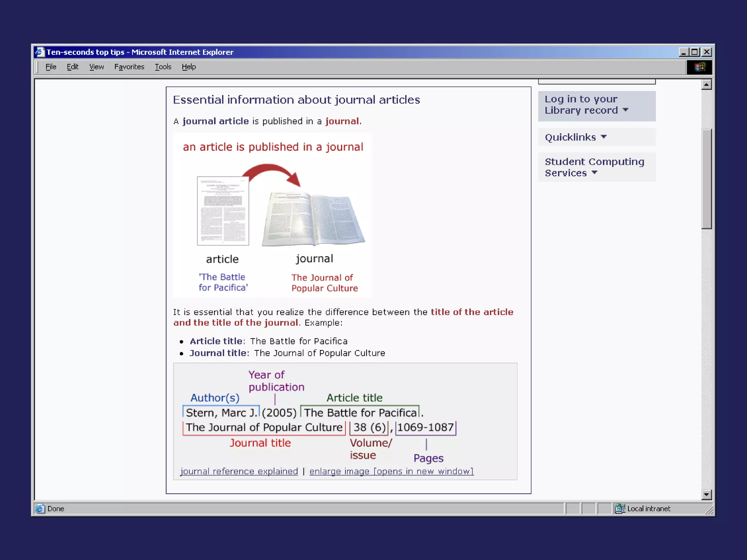Follow the journal reference explained link

point(239,471)
